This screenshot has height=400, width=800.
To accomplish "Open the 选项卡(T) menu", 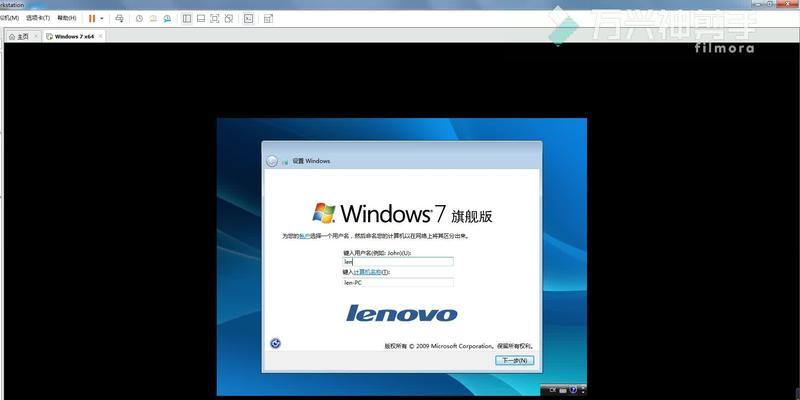I will pyautogui.click(x=38, y=18).
